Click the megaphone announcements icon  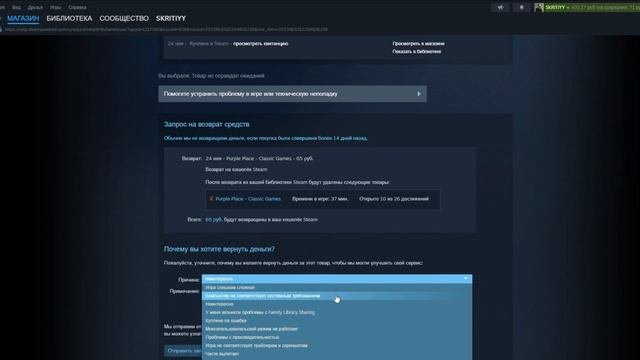coord(501,7)
